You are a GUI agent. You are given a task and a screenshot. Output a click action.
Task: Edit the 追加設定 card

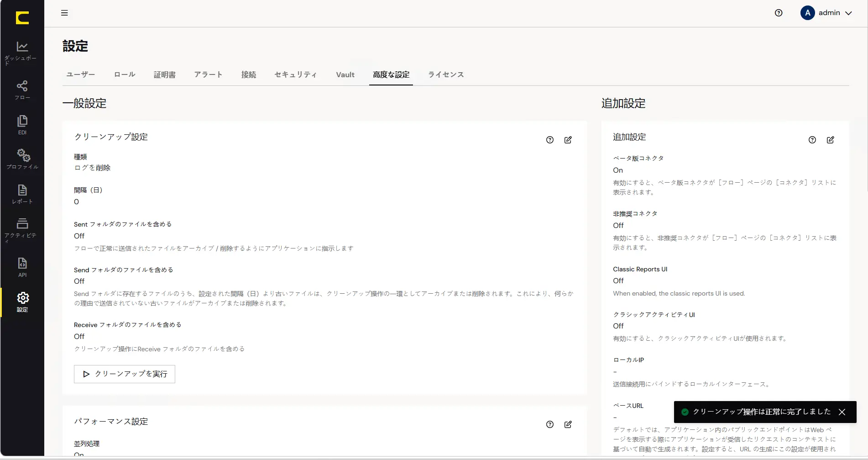coord(831,140)
